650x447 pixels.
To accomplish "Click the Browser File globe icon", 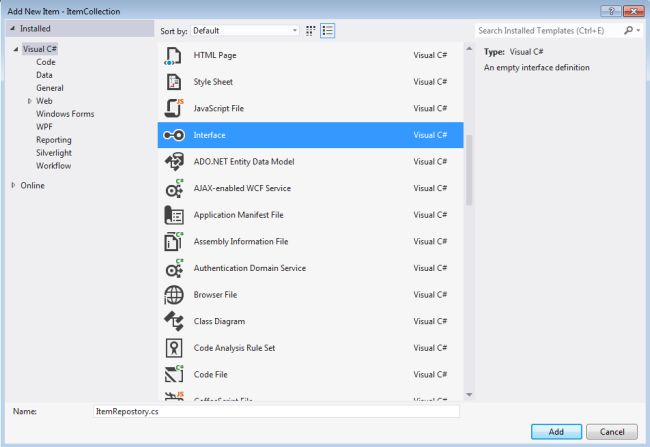I will (x=173, y=295).
